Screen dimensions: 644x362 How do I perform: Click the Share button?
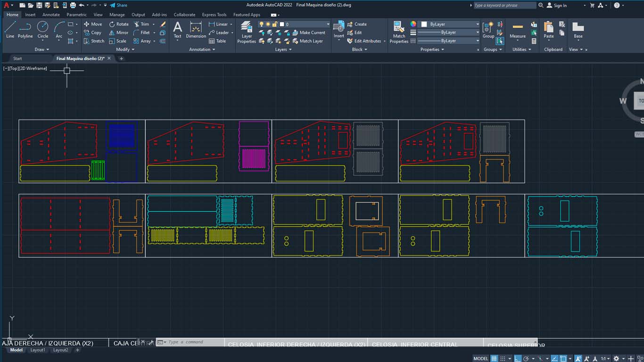[118, 5]
